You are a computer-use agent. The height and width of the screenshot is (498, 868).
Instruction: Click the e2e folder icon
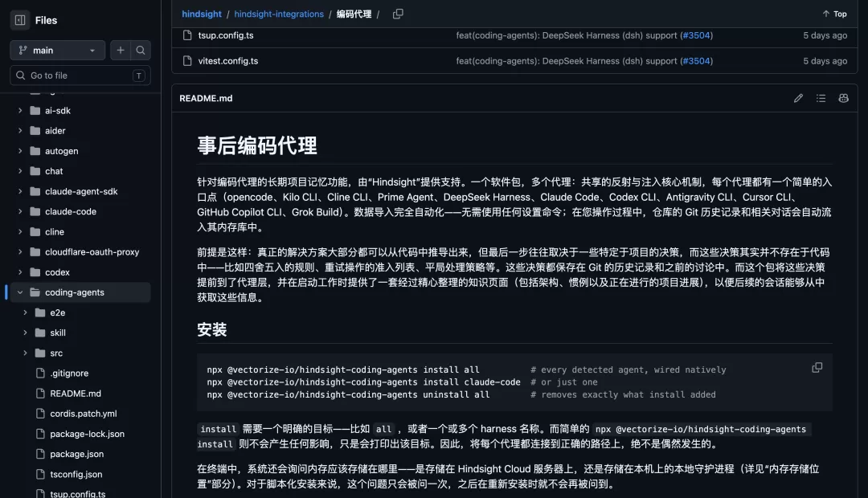click(40, 312)
